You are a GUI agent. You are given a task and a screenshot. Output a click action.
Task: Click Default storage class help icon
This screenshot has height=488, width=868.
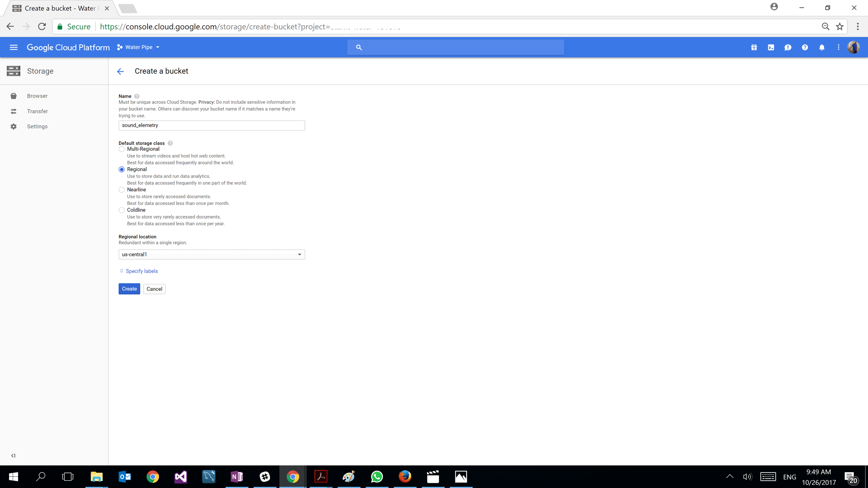pos(170,143)
